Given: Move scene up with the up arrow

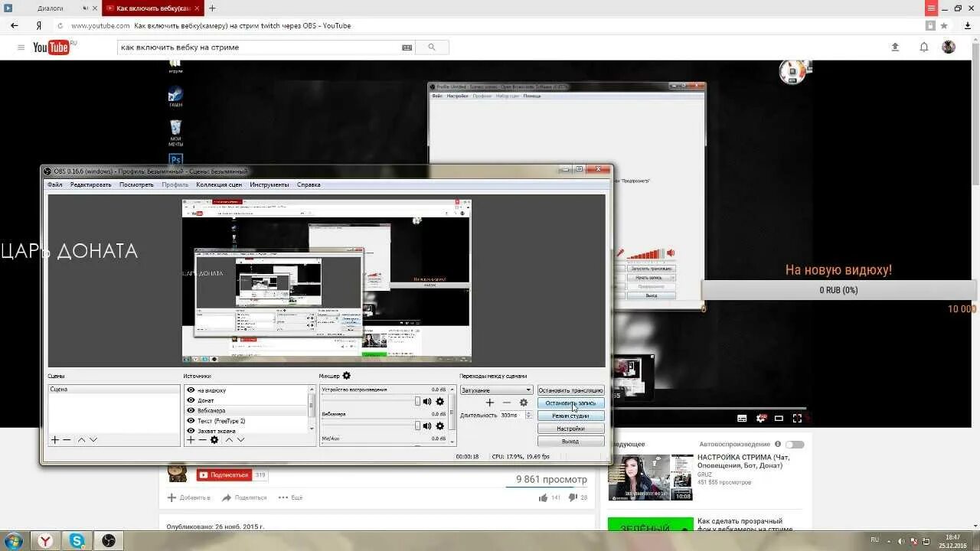Looking at the screenshot, I should point(81,440).
